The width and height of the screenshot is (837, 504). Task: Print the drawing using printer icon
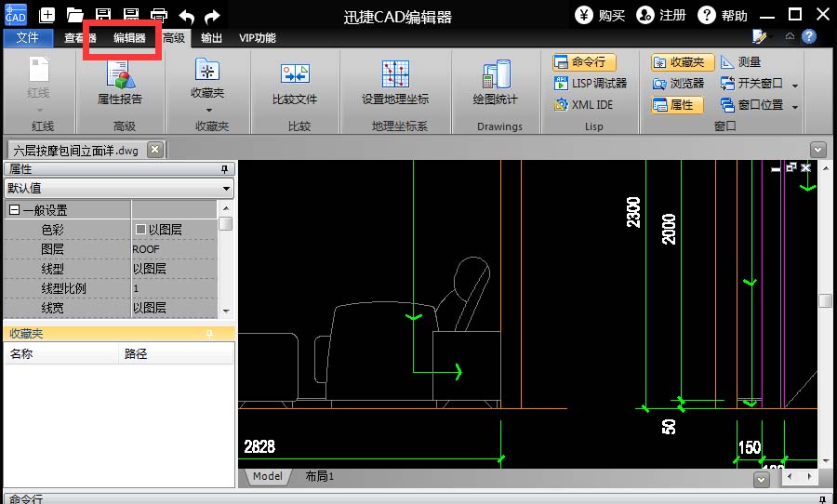click(158, 15)
